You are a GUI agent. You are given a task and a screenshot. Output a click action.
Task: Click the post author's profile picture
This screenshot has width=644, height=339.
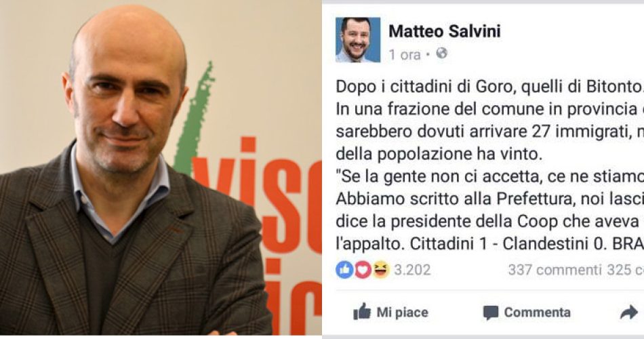coord(358,40)
